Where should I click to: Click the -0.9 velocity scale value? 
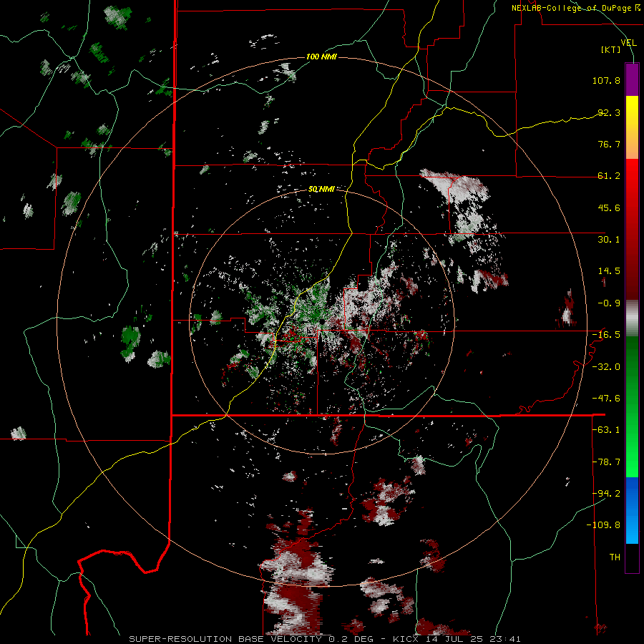point(609,303)
